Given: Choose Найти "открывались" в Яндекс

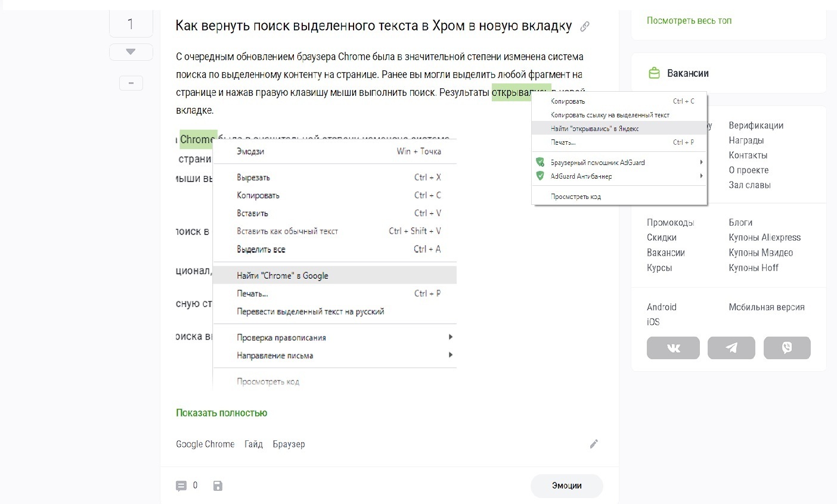Looking at the screenshot, I should [x=619, y=128].
